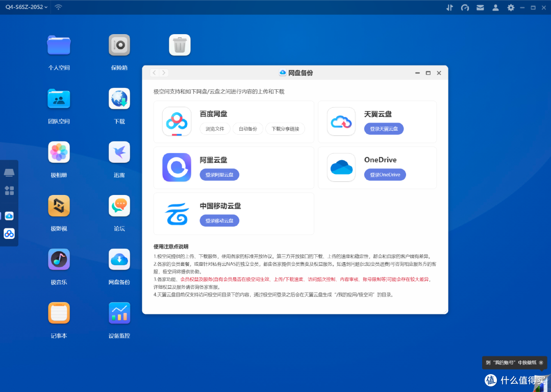Go forward with the right arrow in 网盘备份 window
This screenshot has height=392, width=551.
pyautogui.click(x=164, y=73)
